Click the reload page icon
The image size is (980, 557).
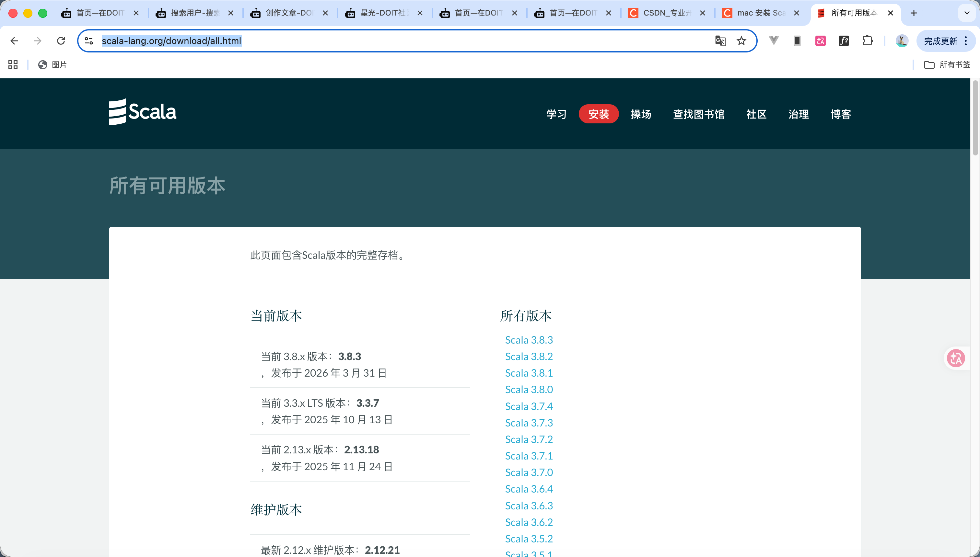coord(61,40)
